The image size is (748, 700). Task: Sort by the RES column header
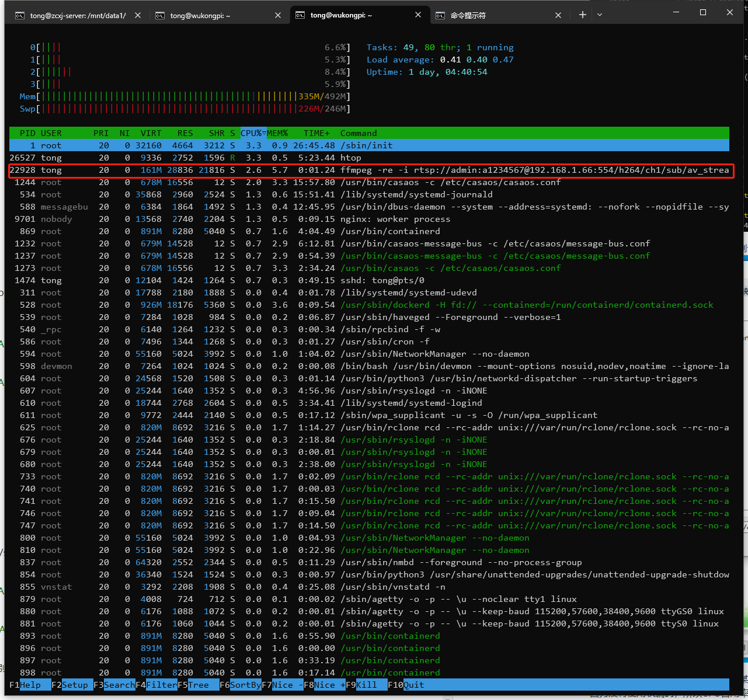(x=185, y=133)
